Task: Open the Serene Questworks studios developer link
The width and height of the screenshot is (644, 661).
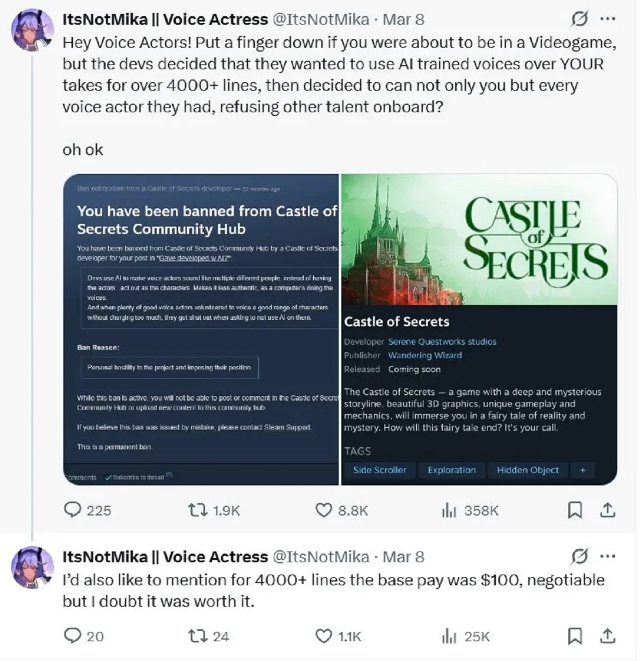Action: point(442,342)
